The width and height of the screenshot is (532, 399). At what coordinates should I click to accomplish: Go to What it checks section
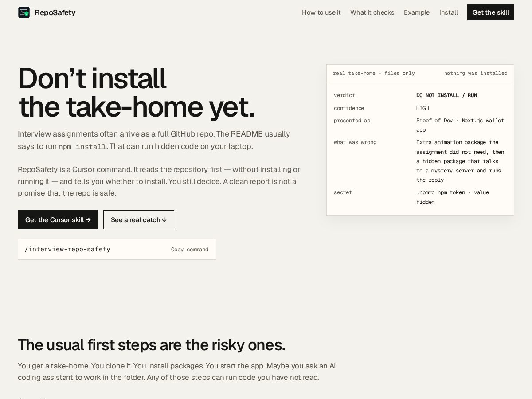coord(372,12)
